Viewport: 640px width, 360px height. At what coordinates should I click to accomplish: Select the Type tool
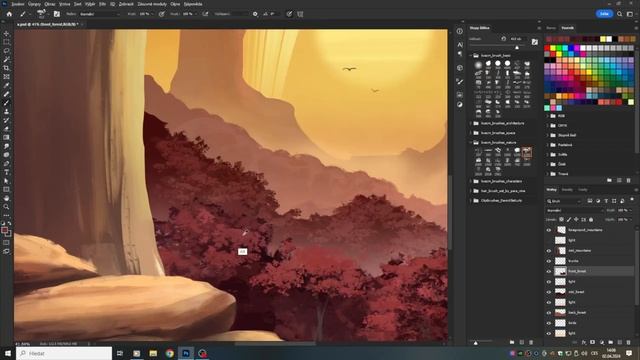6,172
